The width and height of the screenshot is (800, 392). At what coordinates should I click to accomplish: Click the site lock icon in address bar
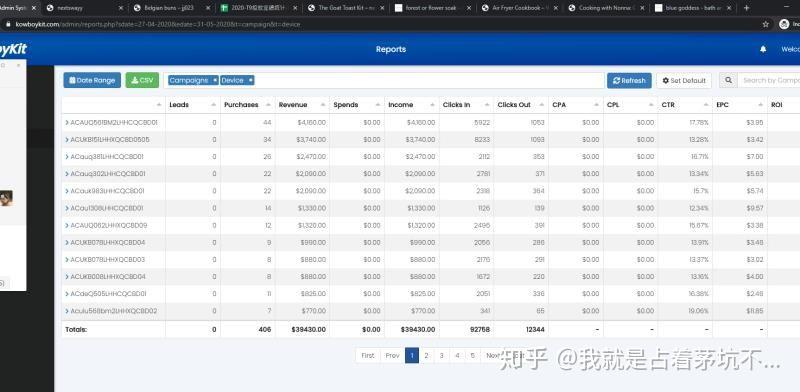coord(8,24)
